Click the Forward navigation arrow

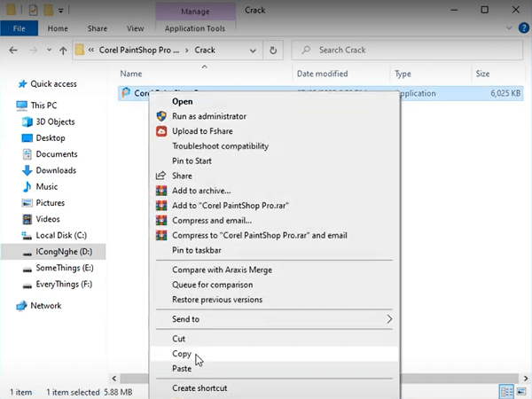[x=34, y=51]
